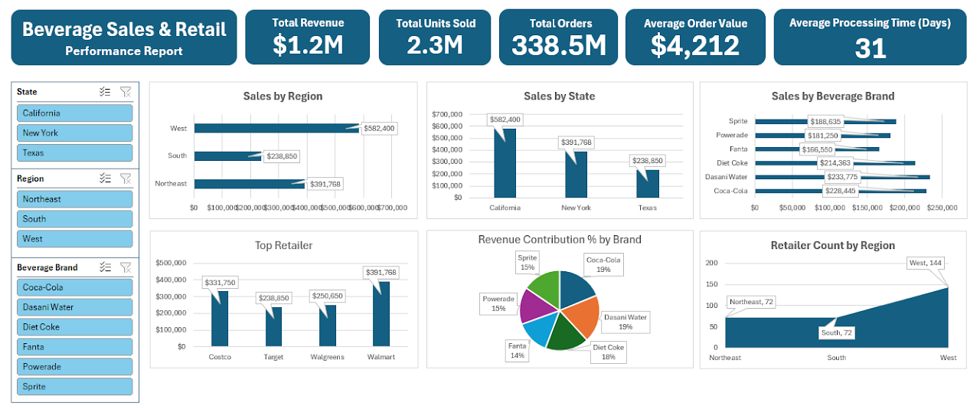
Task: Click the $582,400 label in Sales by Region
Action: pyautogui.click(x=379, y=128)
